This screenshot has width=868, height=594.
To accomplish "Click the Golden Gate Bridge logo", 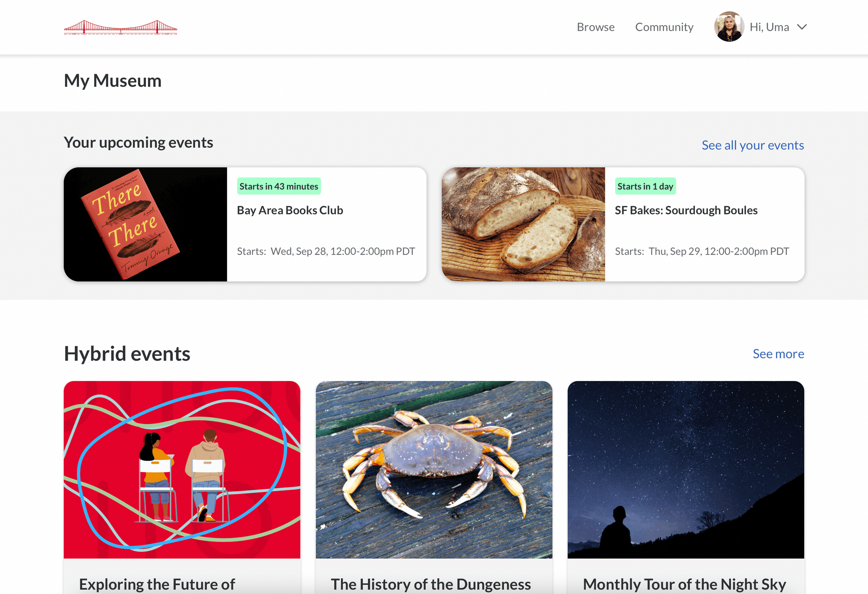I will [x=121, y=27].
